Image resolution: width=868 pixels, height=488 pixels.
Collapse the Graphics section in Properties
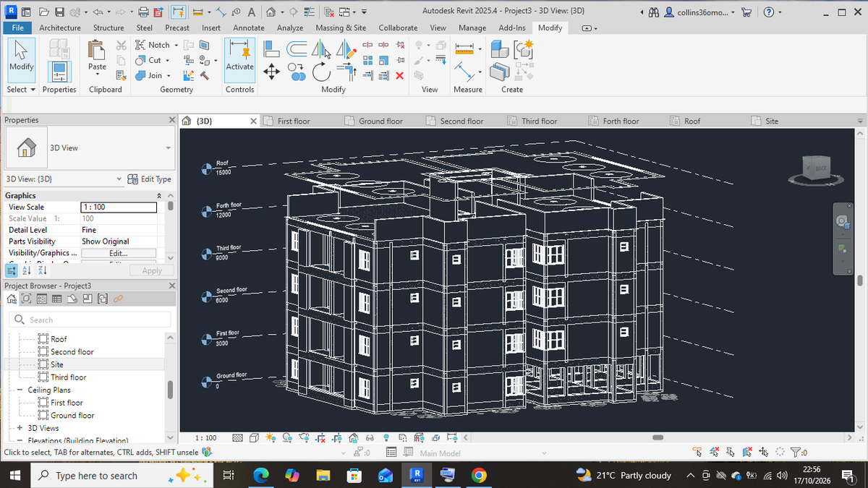tap(159, 195)
